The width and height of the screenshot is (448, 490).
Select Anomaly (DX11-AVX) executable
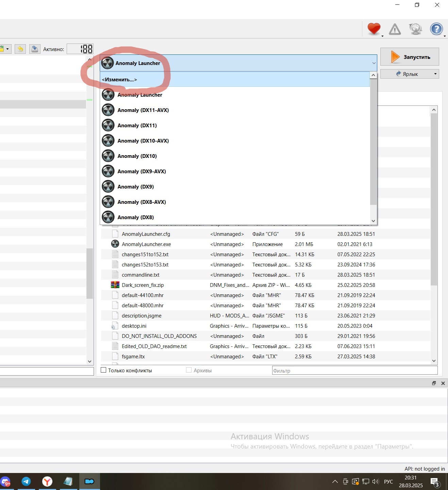coord(235,110)
